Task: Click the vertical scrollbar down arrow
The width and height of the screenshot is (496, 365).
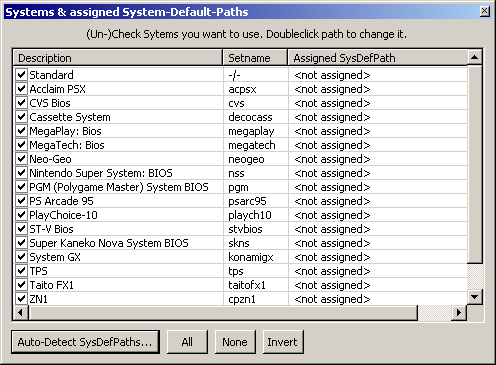Action: 474,296
